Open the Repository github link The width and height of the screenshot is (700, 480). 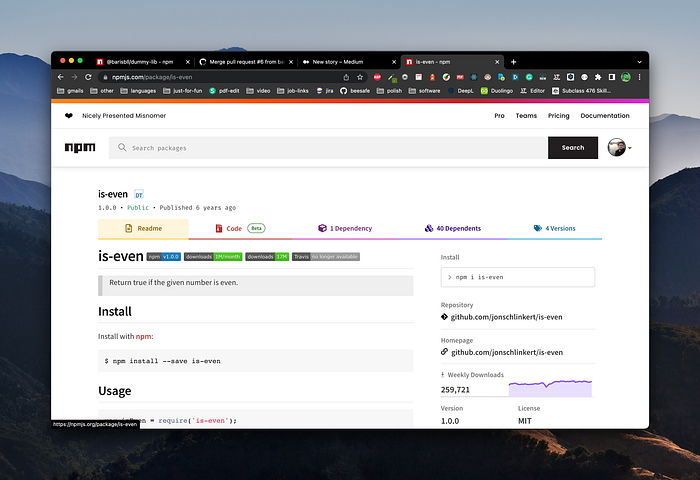pos(506,317)
